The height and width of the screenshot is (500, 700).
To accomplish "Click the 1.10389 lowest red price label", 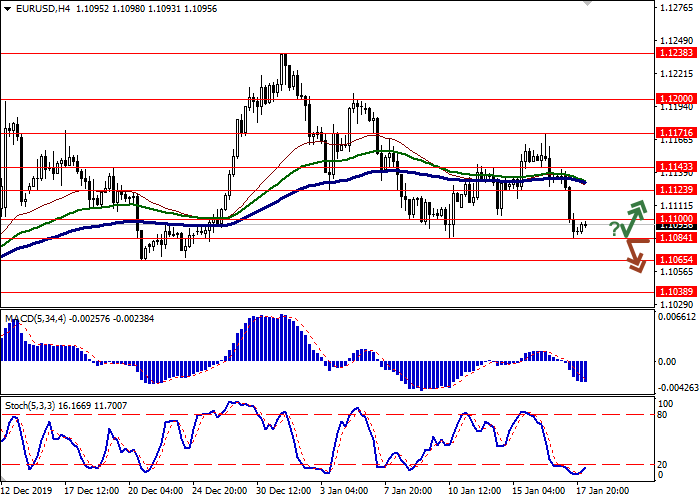I will coord(675,291).
